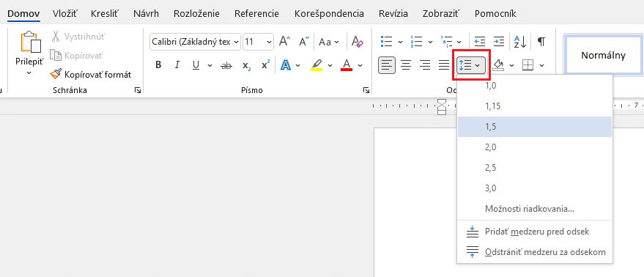
Task: Toggle italic I formatting
Action: point(177,65)
